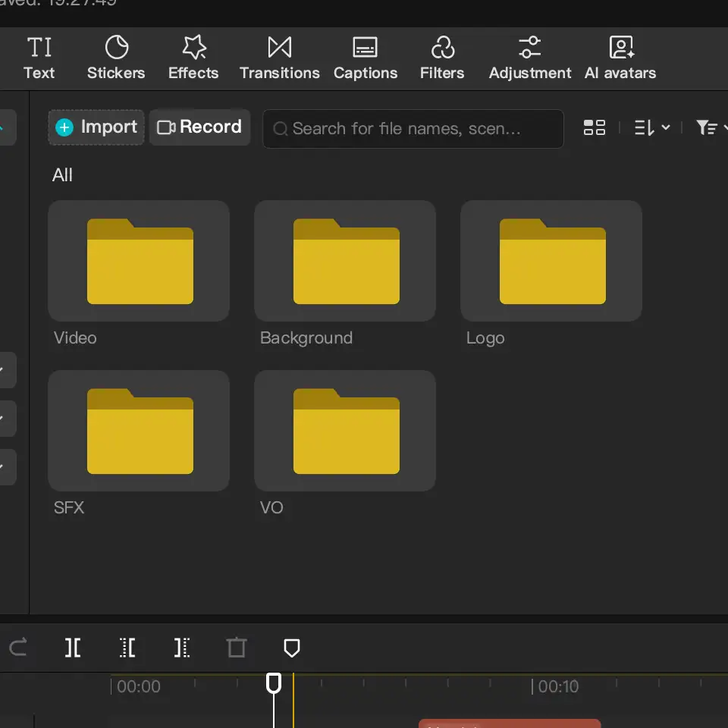Open the Effects panel
This screenshot has height=728, width=728.
pos(193,58)
